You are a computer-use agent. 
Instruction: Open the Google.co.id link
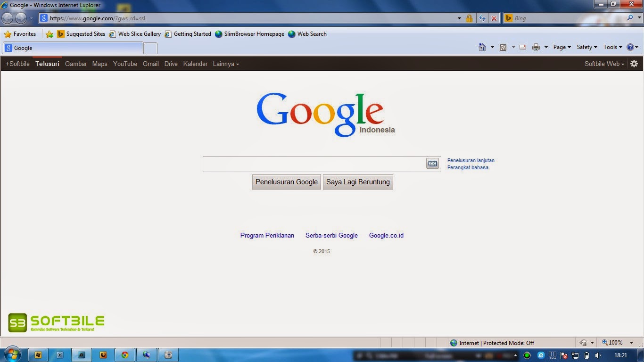(x=386, y=235)
